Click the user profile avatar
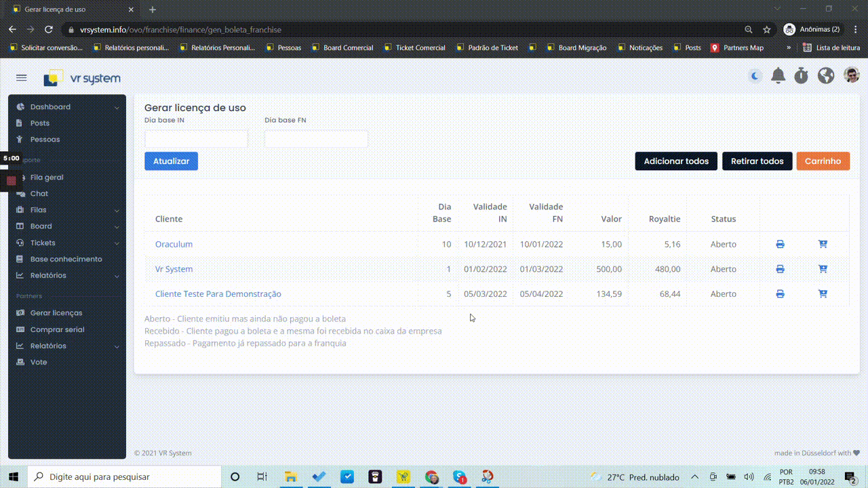 point(851,75)
